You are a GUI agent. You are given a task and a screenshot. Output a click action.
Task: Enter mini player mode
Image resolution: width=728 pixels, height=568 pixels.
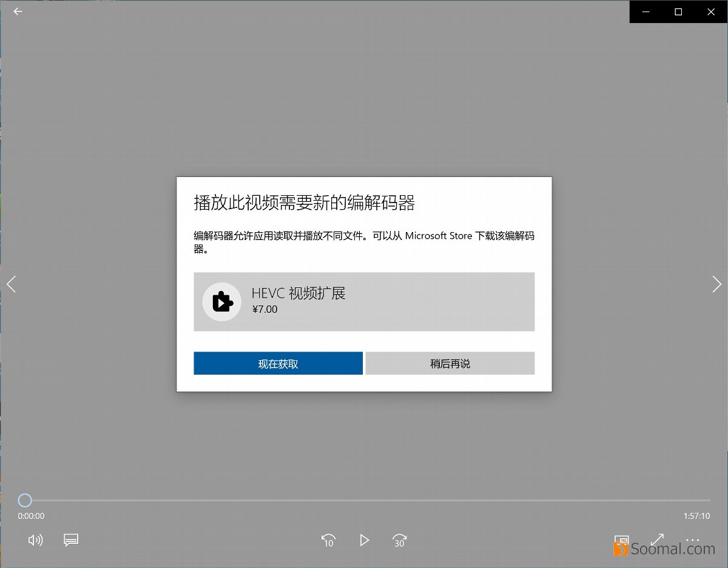[x=621, y=540]
